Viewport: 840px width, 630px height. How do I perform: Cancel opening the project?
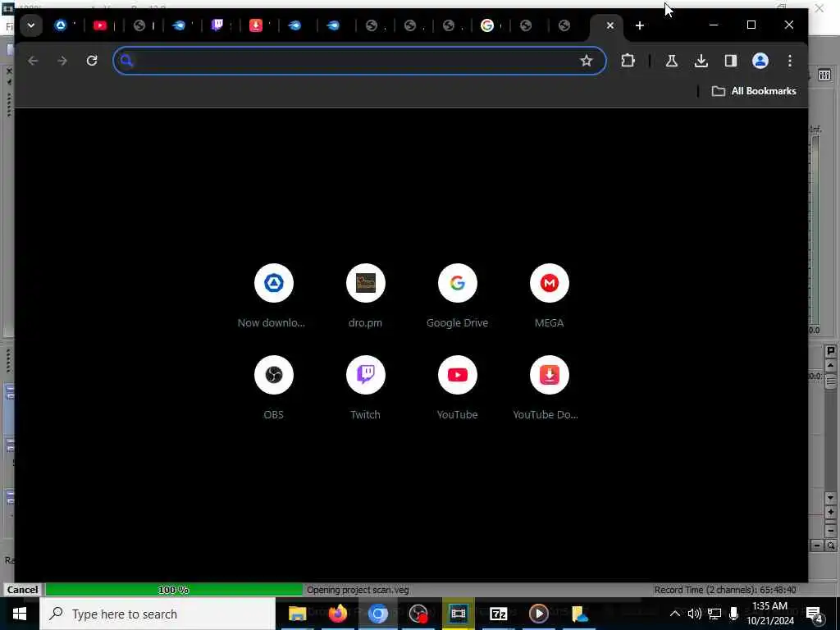coord(22,590)
